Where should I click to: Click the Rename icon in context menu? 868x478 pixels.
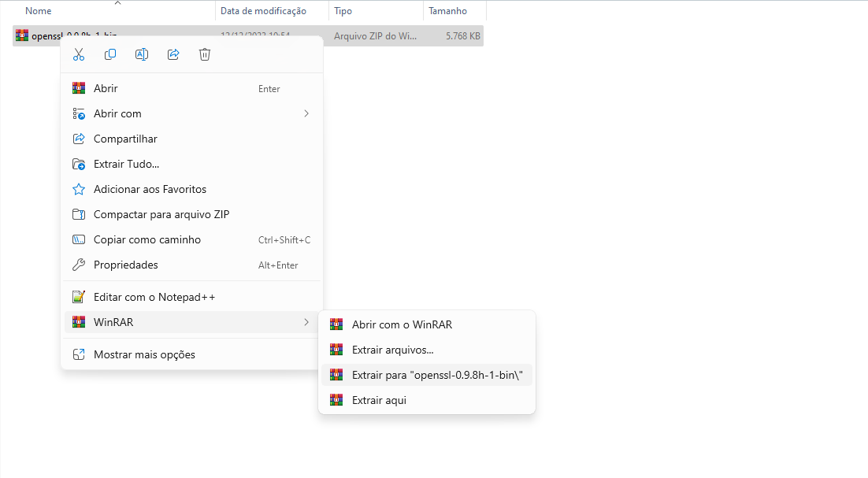142,54
